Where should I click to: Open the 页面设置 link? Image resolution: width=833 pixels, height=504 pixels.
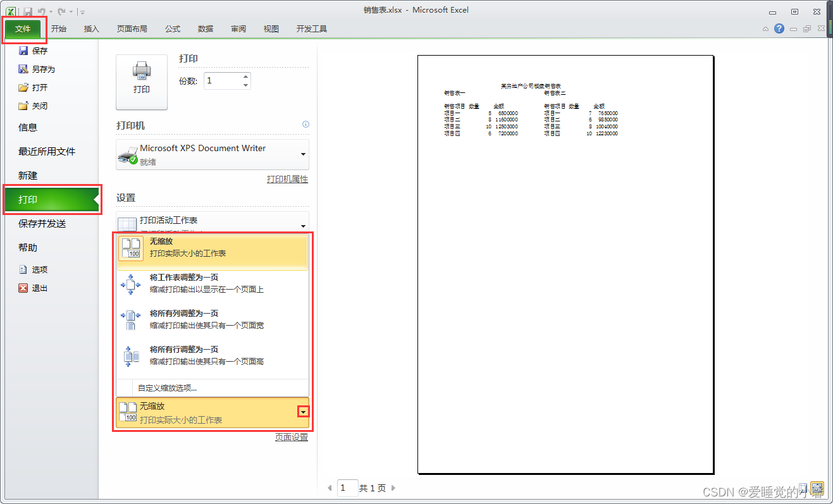tap(292, 438)
